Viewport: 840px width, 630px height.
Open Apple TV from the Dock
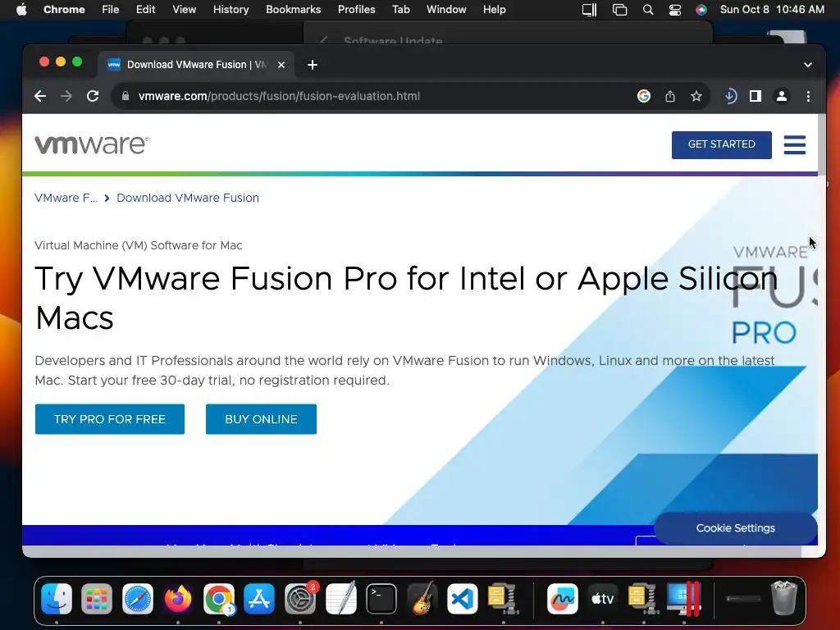coord(603,598)
